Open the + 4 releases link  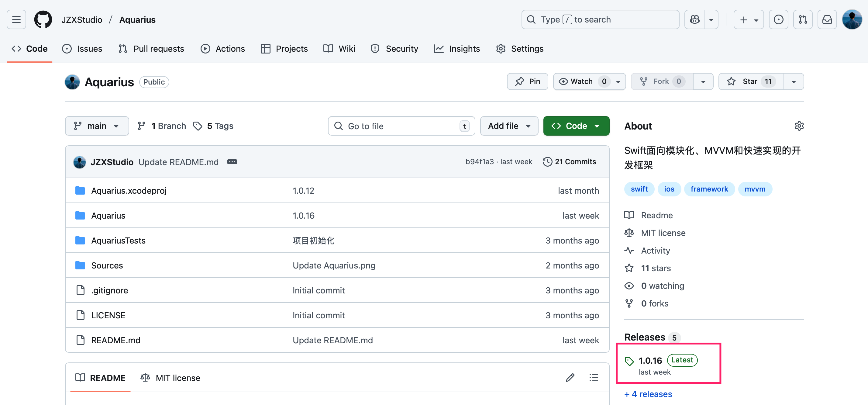[x=648, y=394]
